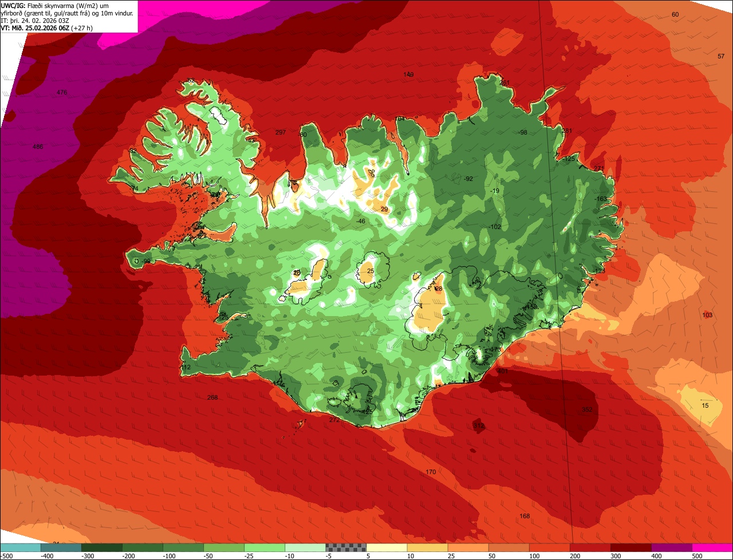Click the darkest green -300 to -200 legend swatch
This screenshot has width=733, height=560.
click(x=101, y=547)
